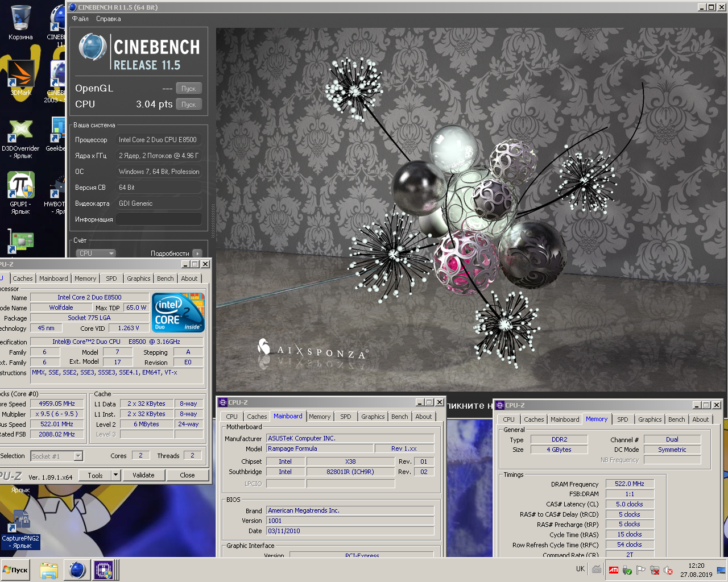This screenshot has width=728, height=582.
Task: Expand Подробности details arrow in Cinebench
Action: (197, 253)
